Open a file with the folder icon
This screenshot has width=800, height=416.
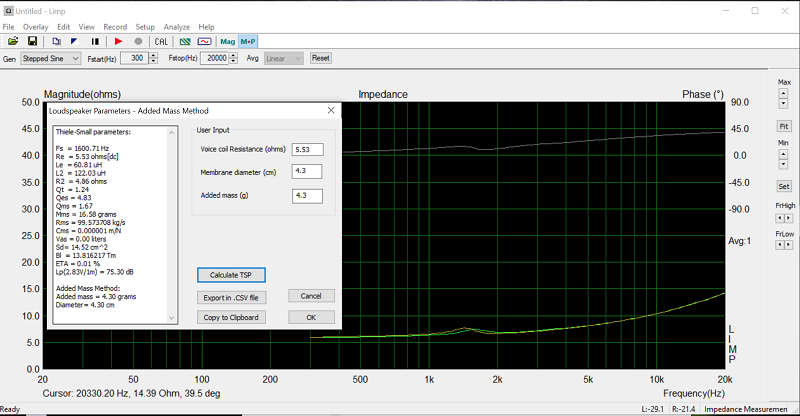(x=13, y=41)
